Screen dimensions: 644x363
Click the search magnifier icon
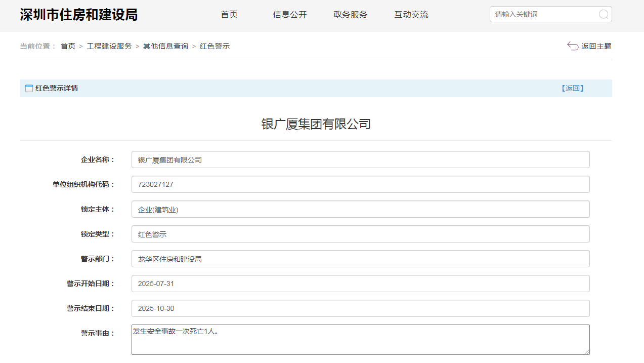pos(603,14)
